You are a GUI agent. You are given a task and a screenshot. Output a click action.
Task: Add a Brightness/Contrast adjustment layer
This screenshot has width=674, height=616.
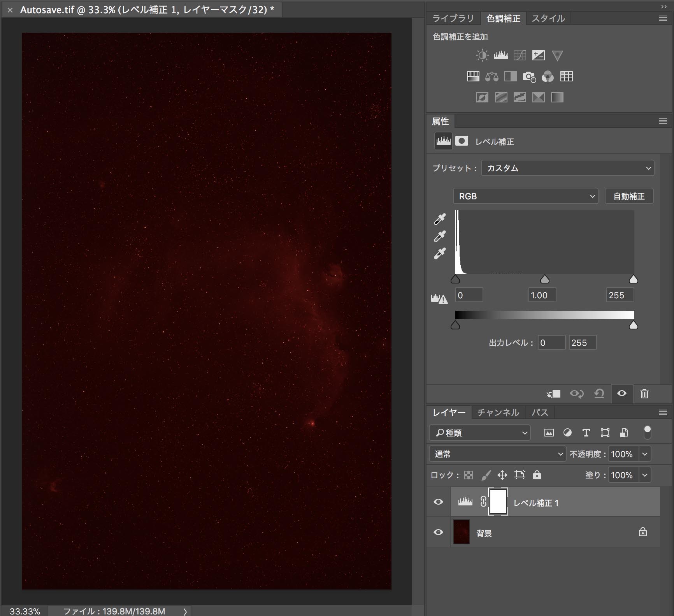482,55
